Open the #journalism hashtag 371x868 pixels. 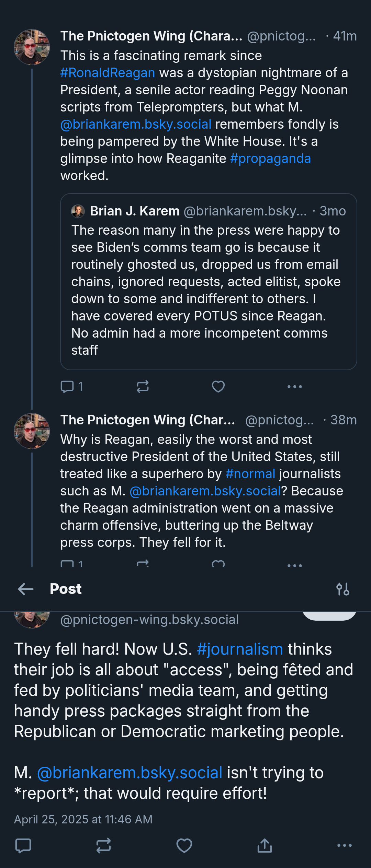pyautogui.click(x=240, y=649)
